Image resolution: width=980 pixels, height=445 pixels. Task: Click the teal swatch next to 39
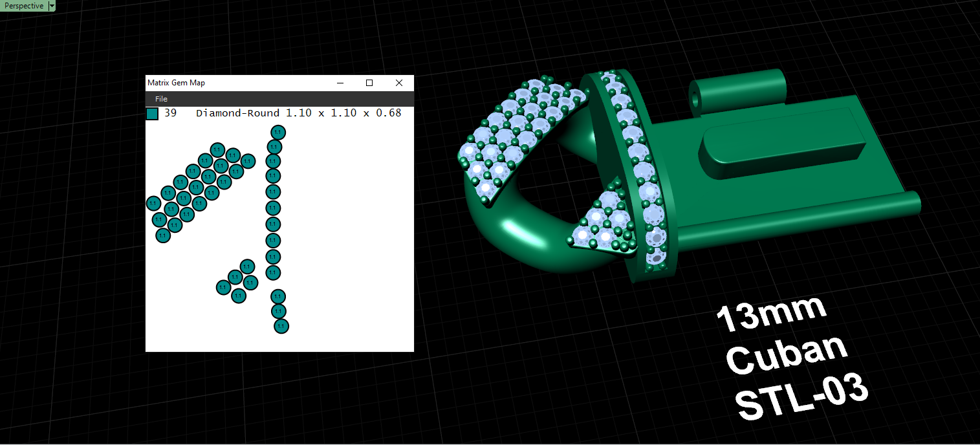pyautogui.click(x=152, y=114)
